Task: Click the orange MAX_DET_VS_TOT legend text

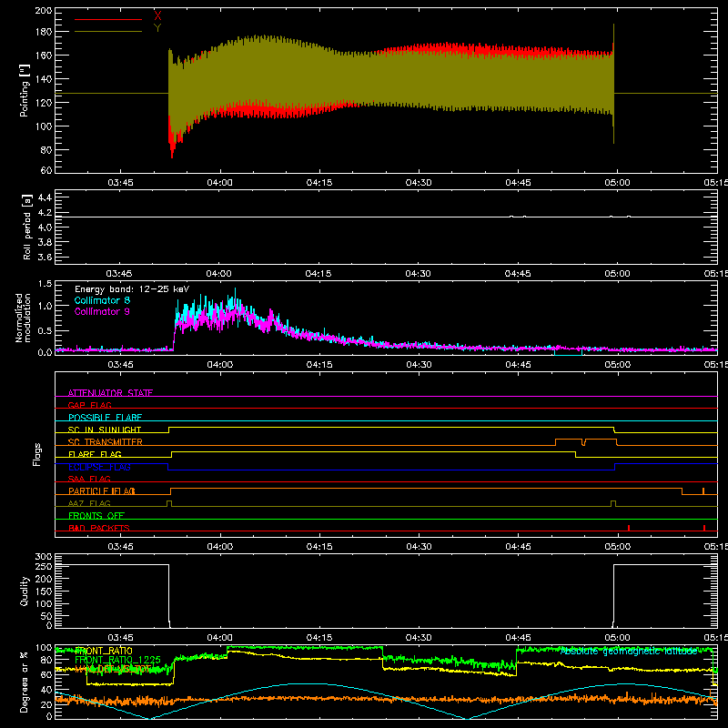Action: (x=113, y=669)
